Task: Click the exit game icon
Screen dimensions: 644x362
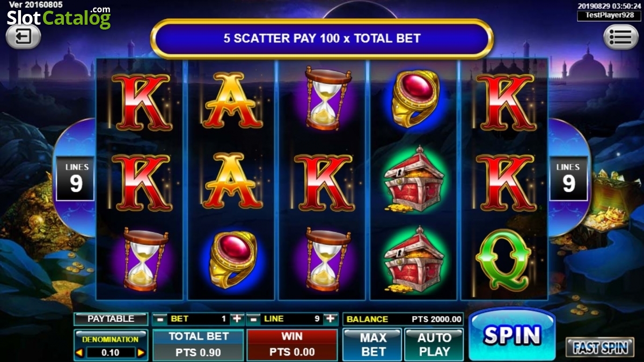Action: (23, 36)
